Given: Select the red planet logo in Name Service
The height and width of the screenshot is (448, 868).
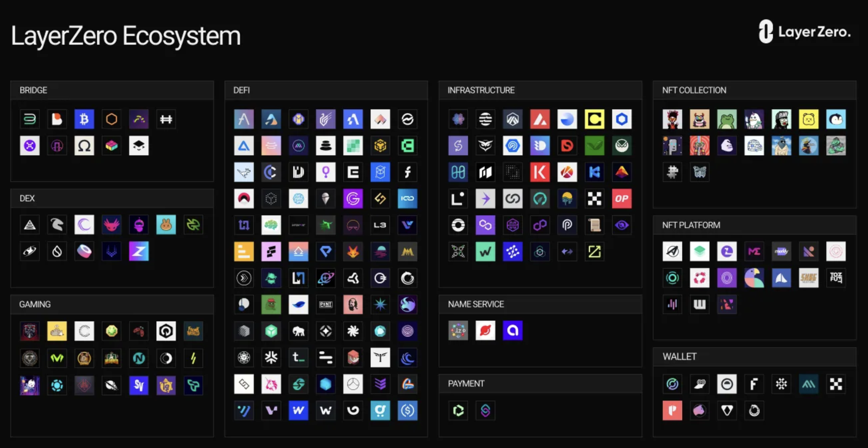Looking at the screenshot, I should pyautogui.click(x=485, y=331).
